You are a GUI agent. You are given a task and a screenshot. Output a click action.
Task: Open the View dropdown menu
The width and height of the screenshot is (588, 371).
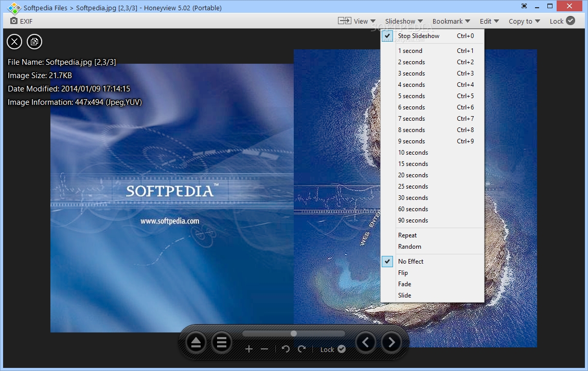(365, 22)
